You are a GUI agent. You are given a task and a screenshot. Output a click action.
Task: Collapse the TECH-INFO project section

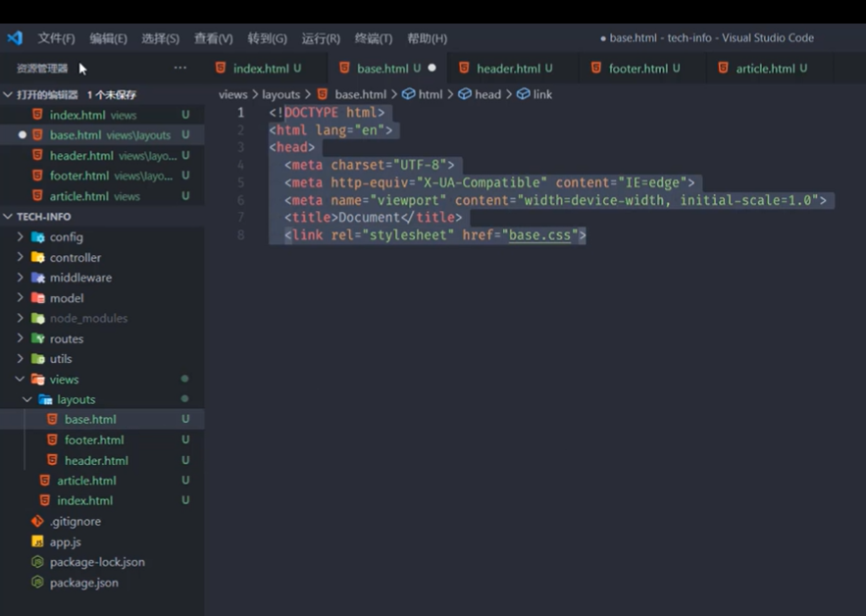click(8, 217)
